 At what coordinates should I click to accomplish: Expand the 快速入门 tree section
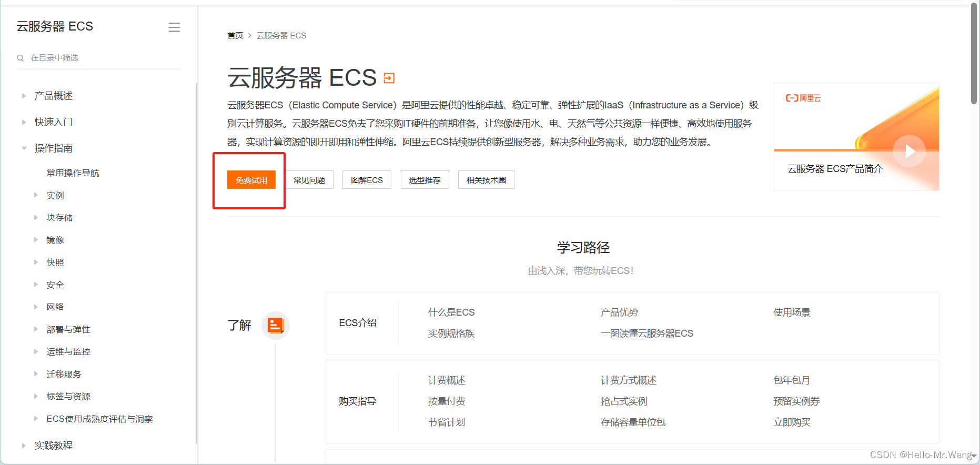24,122
